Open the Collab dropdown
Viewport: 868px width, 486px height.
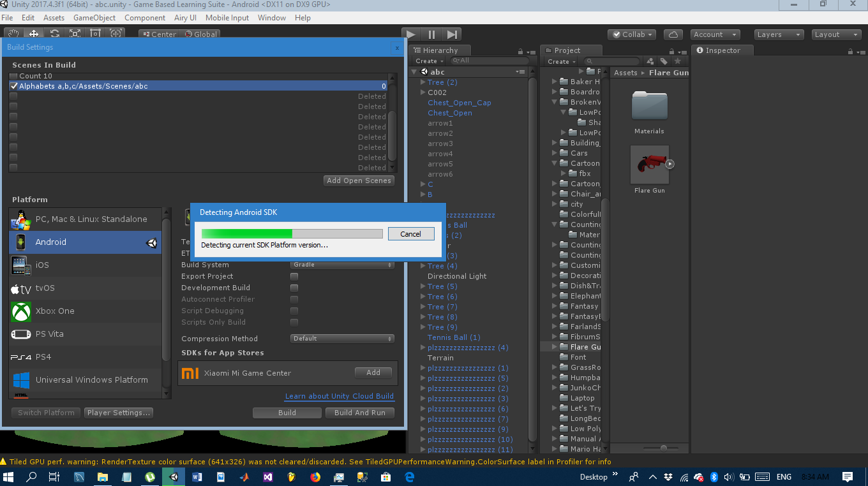[x=632, y=34]
